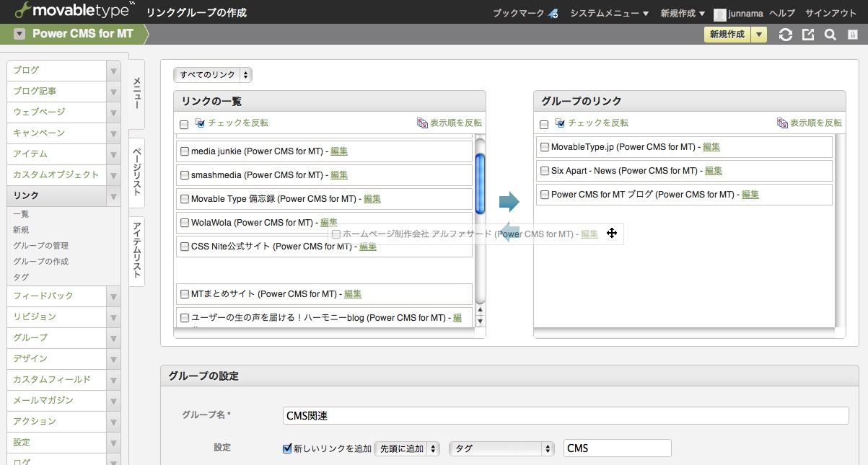The image size is (868, 465).
Task: Open タグ under the リンク menu
Action: [x=21, y=278]
